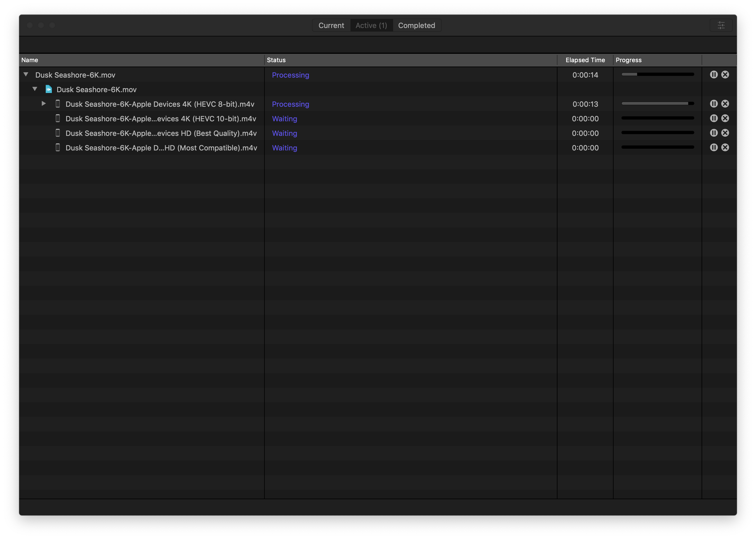Viewport: 756px width, 539px height.
Task: Pause the top-level Dusk Seashore-6K.mov batch
Action: point(713,75)
